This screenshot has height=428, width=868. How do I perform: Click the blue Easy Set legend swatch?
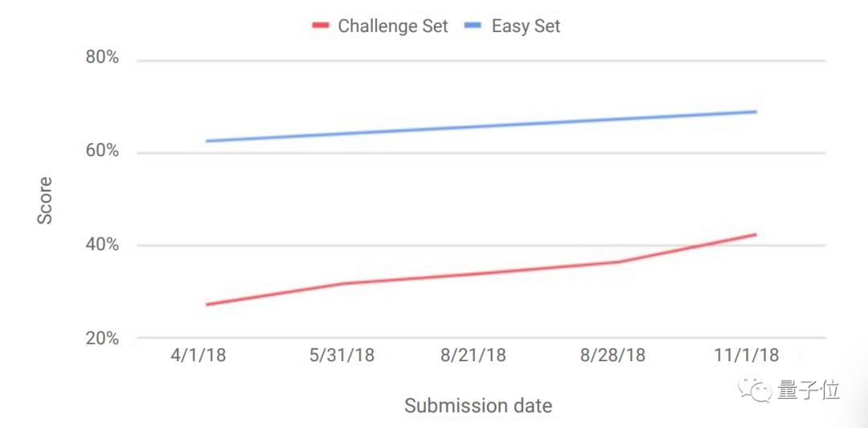tap(473, 26)
